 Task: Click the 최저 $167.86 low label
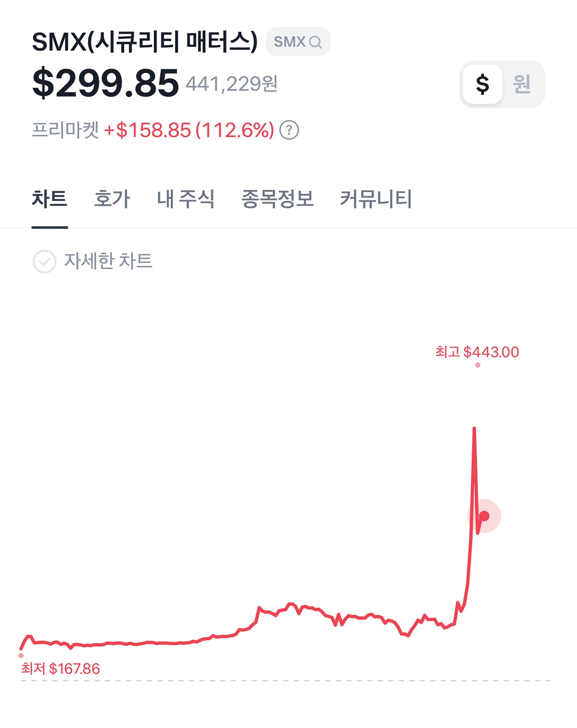(61, 668)
